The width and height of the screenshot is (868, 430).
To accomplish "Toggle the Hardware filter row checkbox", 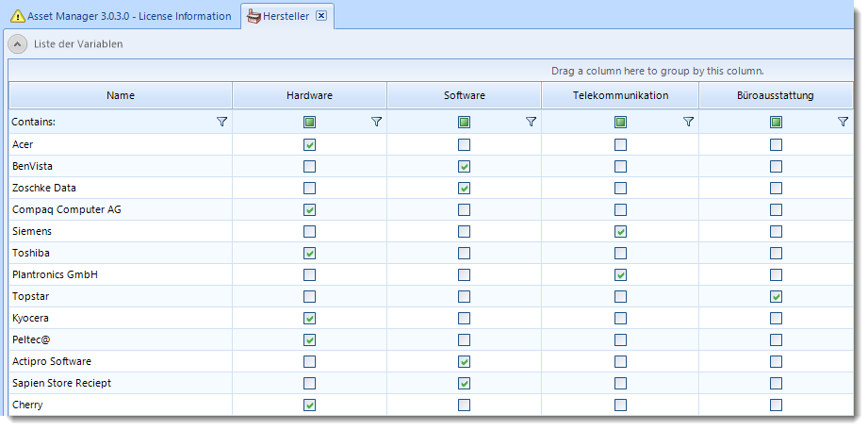I will 309,122.
